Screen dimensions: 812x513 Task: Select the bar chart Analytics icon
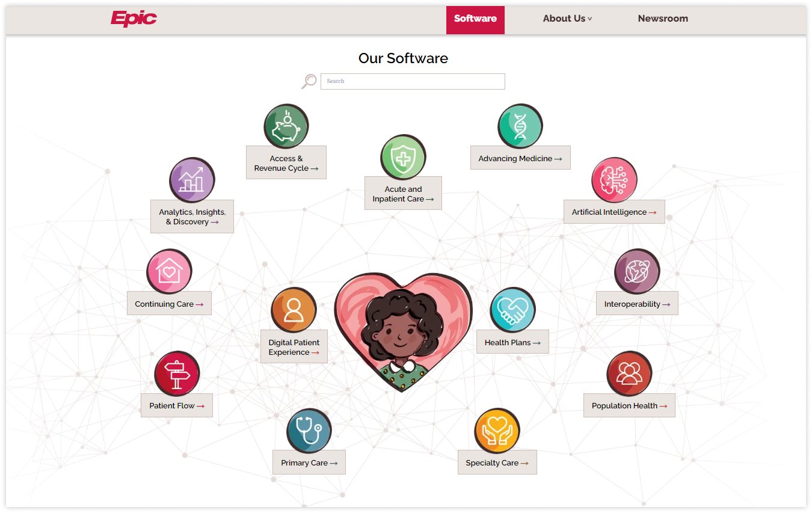click(192, 180)
